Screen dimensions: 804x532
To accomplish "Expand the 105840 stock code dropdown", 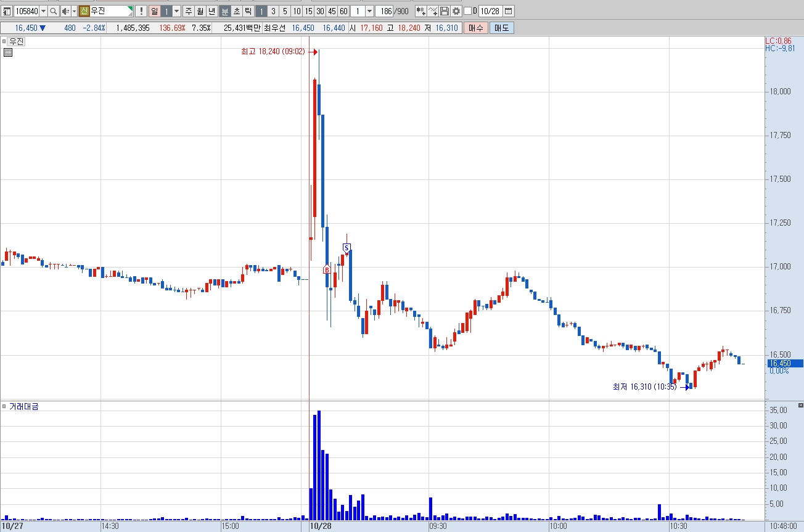I will [x=43, y=11].
